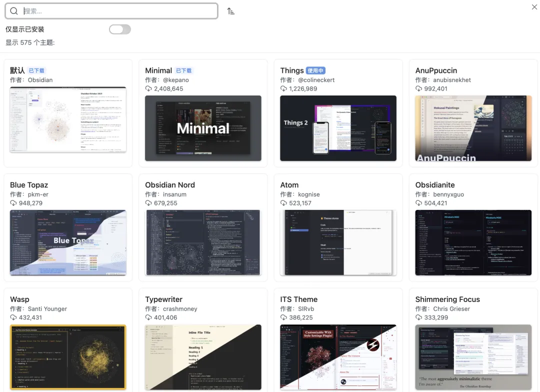Click the download icon beside 333,299
The height and width of the screenshot is (392, 540).
point(419,317)
